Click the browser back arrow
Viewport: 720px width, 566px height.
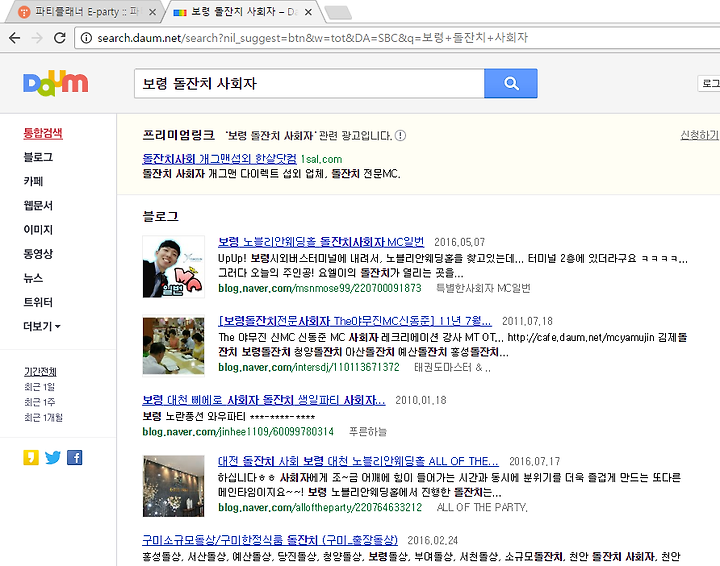point(15,38)
